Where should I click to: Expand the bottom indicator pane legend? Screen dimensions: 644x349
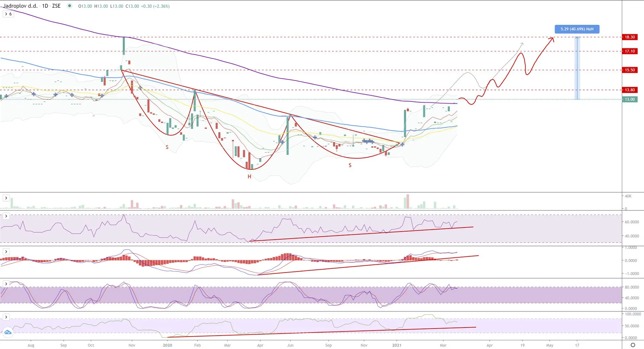coord(6,317)
